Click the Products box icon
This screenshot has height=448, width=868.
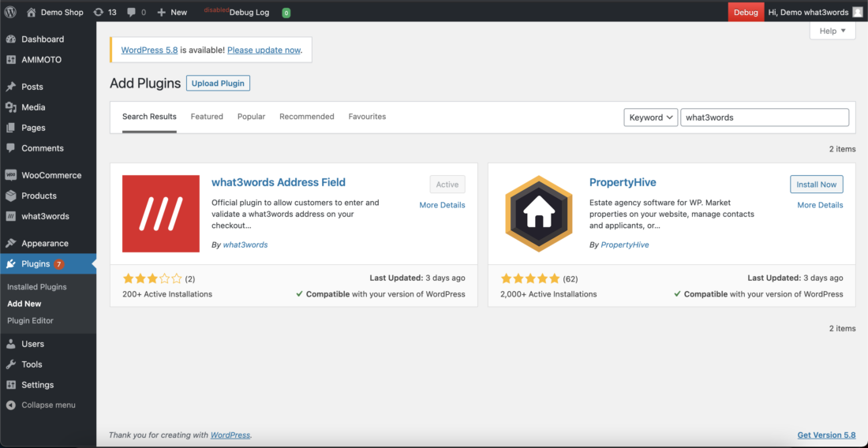coord(10,196)
